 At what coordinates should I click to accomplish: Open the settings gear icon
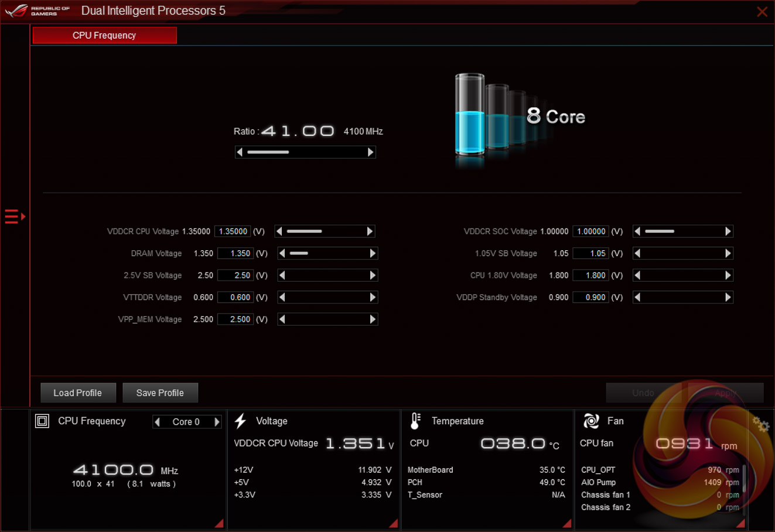click(x=760, y=424)
